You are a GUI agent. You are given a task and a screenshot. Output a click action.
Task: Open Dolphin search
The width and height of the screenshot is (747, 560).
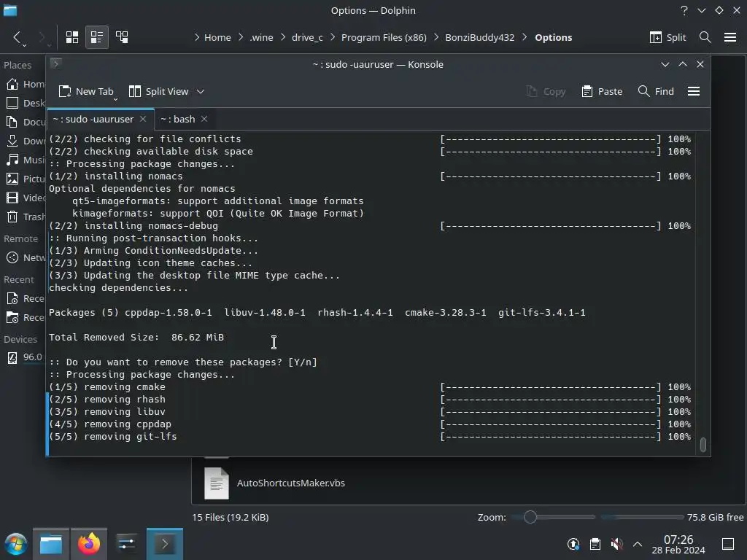(x=705, y=37)
